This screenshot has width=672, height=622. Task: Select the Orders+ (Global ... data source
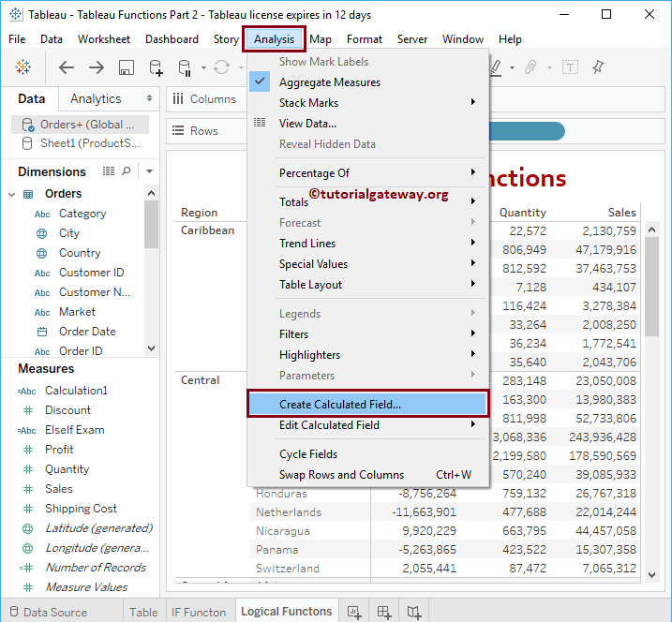(x=81, y=125)
